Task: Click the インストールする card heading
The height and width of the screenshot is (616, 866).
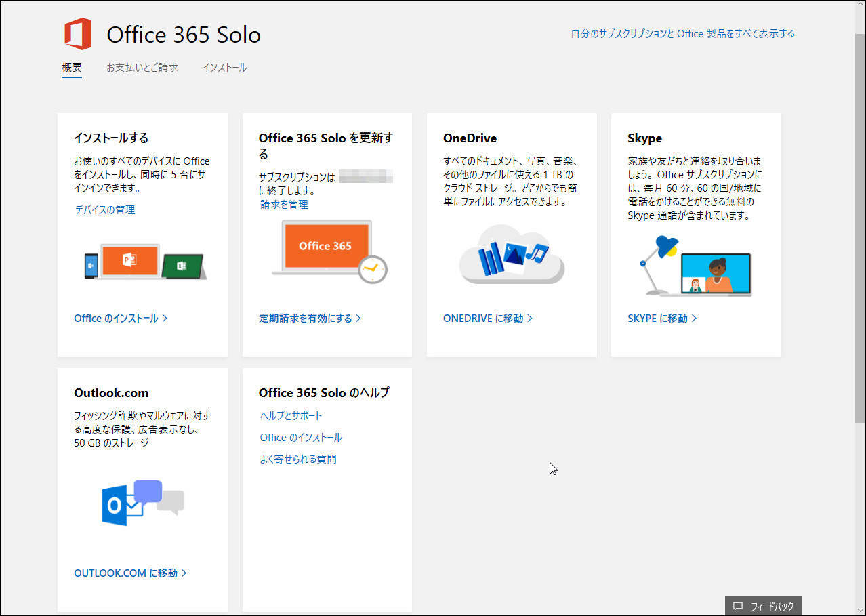Action: coord(111,138)
